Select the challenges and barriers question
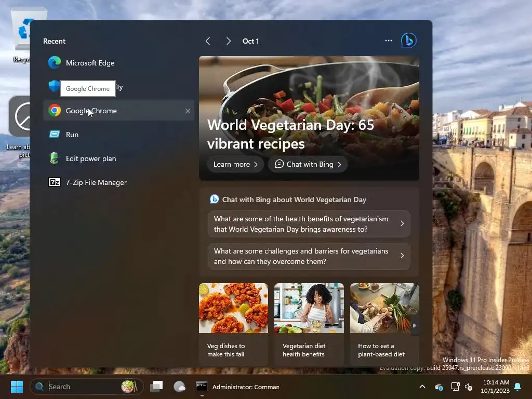The image size is (532, 399). pos(309,256)
